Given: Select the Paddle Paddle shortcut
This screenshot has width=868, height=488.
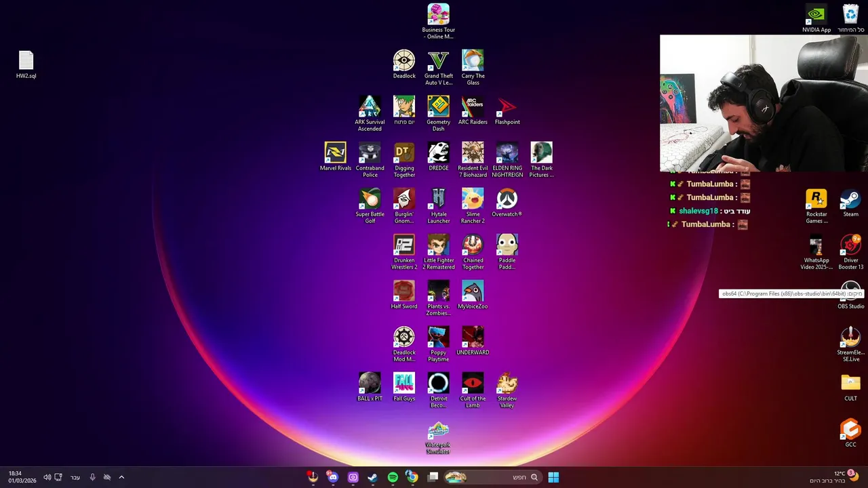Looking at the screenshot, I should (507, 252).
